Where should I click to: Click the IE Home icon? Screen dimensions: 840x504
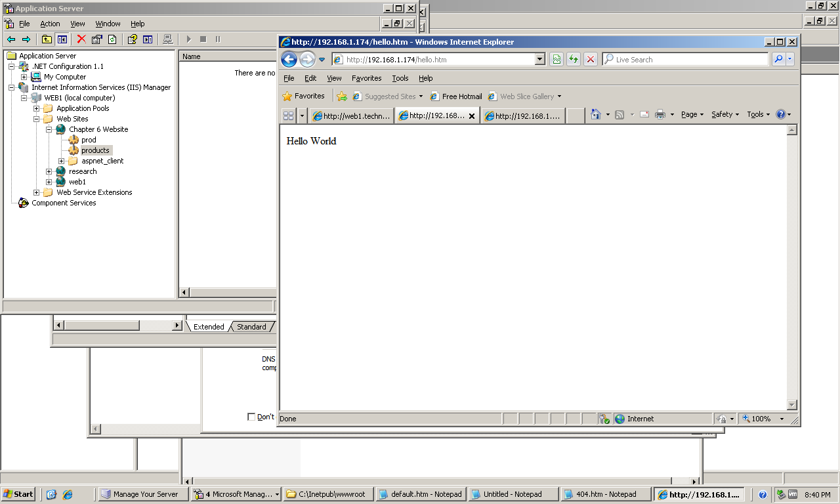(x=595, y=114)
